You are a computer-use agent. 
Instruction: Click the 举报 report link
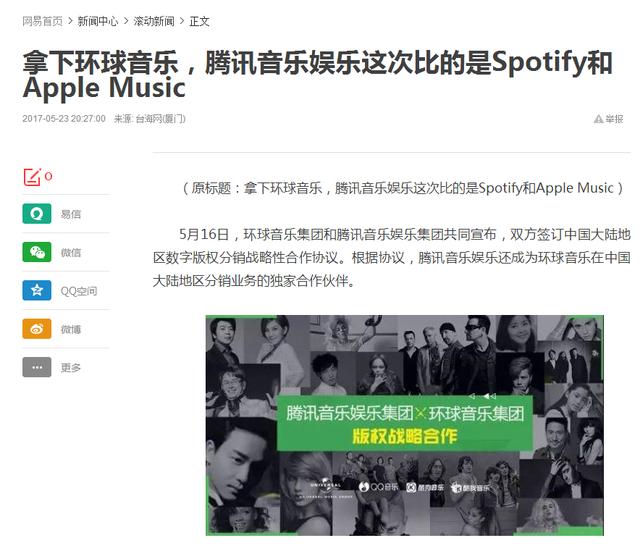pos(614,119)
